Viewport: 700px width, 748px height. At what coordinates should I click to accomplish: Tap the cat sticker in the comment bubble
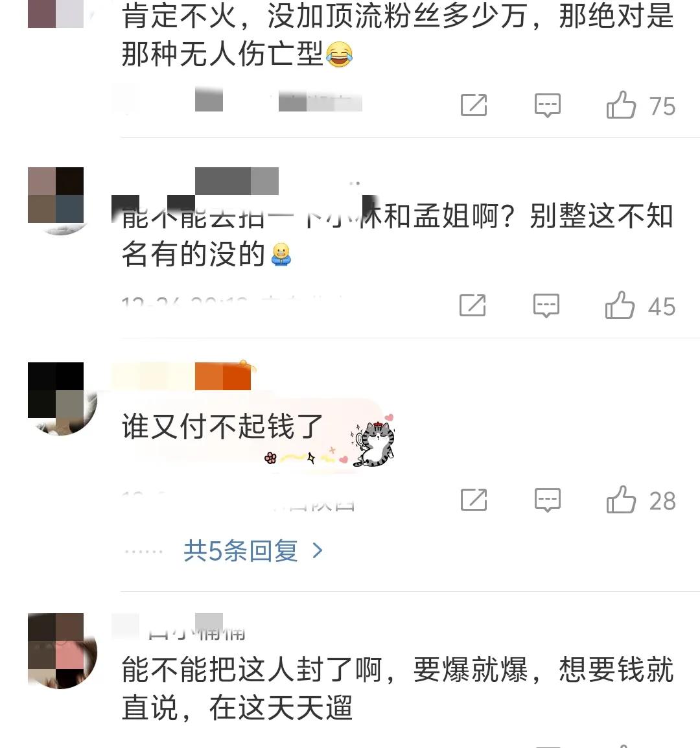click(375, 443)
